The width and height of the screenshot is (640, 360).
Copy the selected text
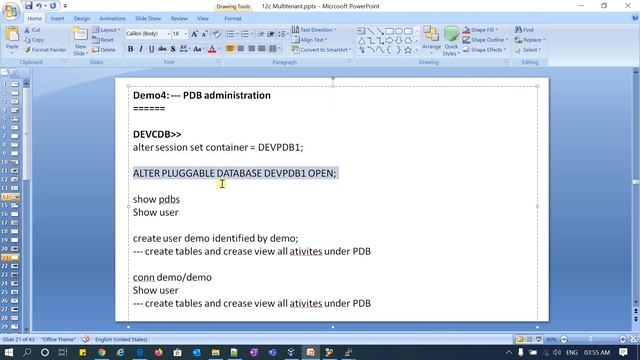(x=33, y=40)
